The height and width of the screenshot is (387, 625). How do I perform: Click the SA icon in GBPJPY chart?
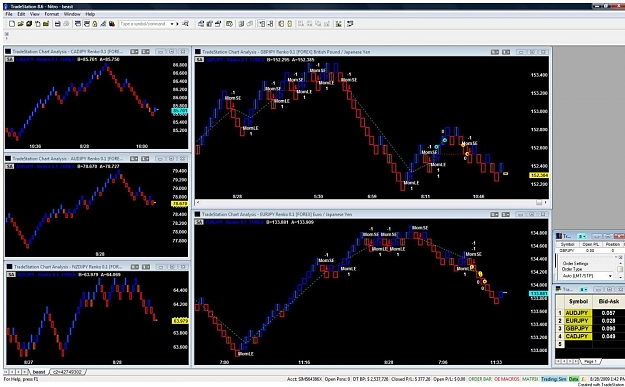coord(199,60)
